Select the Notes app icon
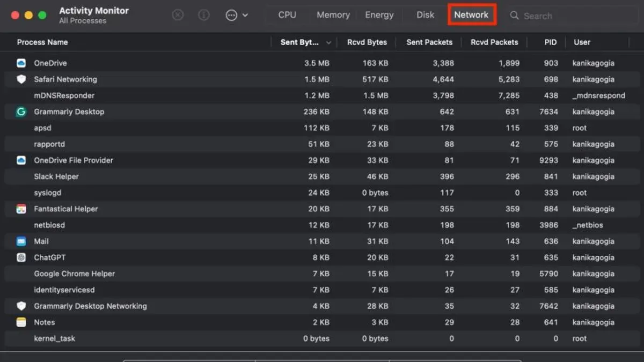The image size is (644, 362). 21,322
